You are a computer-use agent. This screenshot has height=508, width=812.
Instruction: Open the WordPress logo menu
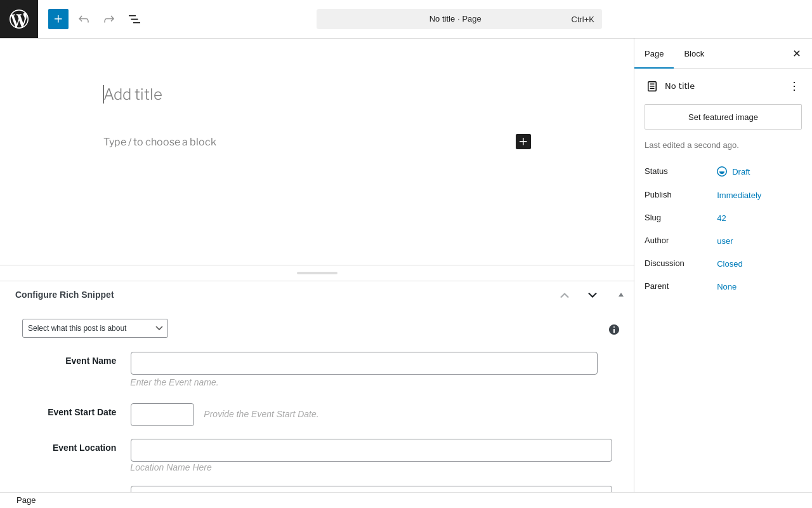pyautogui.click(x=19, y=19)
